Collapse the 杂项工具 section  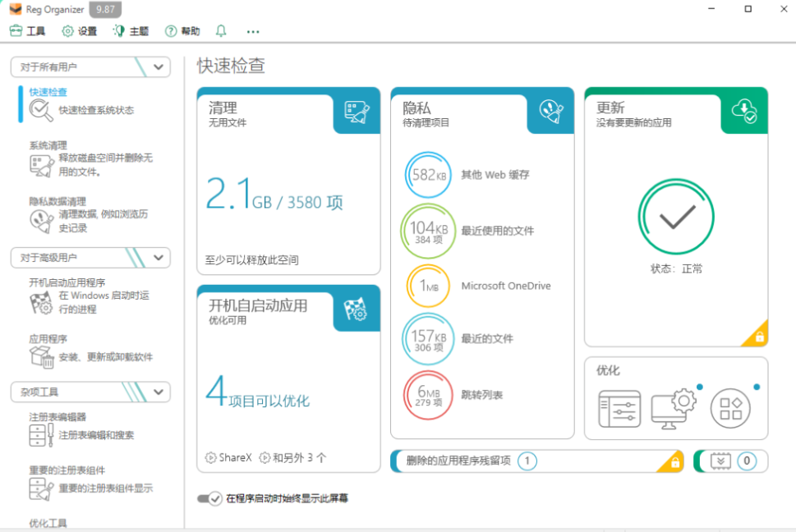(x=159, y=392)
